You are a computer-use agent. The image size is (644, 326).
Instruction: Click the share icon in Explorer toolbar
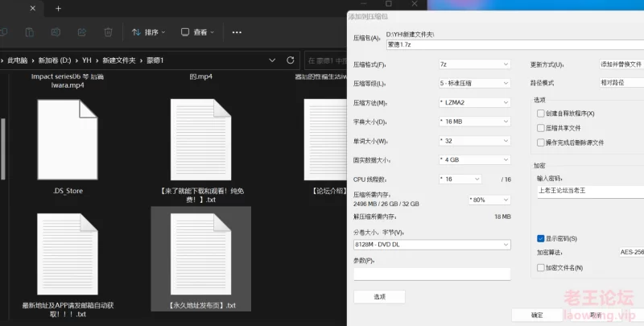pyautogui.click(x=82, y=32)
